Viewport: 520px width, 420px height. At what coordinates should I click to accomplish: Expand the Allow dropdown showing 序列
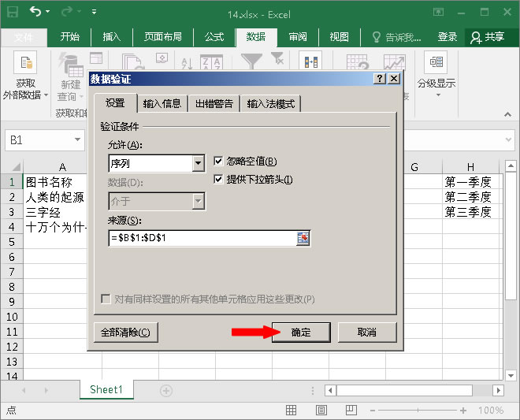pos(199,163)
